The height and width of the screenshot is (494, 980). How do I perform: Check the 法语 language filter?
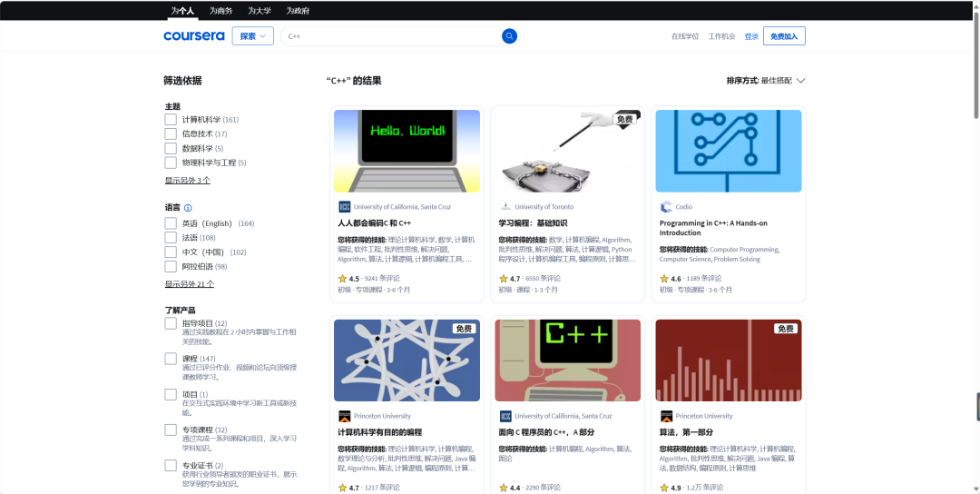coord(171,238)
